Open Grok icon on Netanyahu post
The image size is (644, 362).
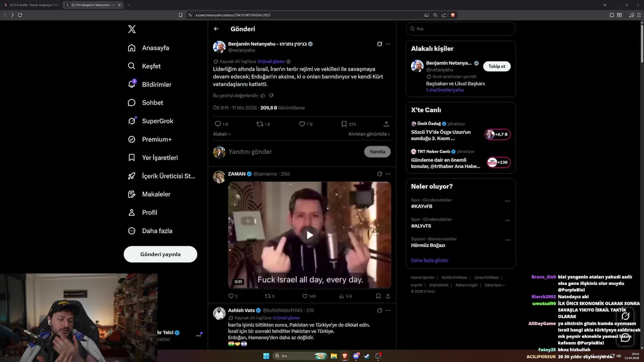coord(380,44)
